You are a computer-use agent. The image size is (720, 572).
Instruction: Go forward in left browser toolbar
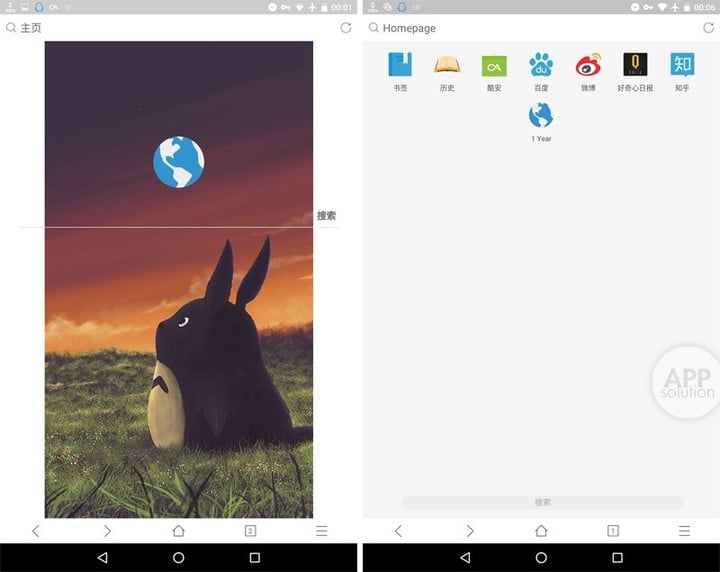coord(107,531)
